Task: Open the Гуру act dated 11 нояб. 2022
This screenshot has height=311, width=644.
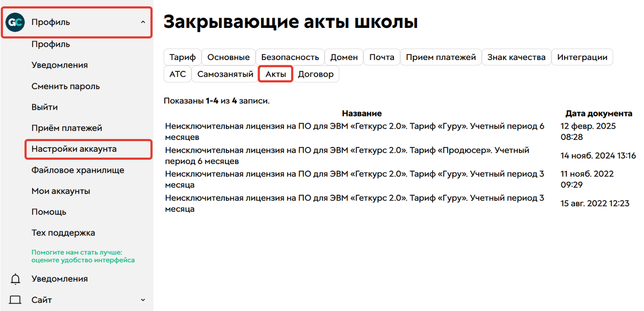Action: point(355,179)
